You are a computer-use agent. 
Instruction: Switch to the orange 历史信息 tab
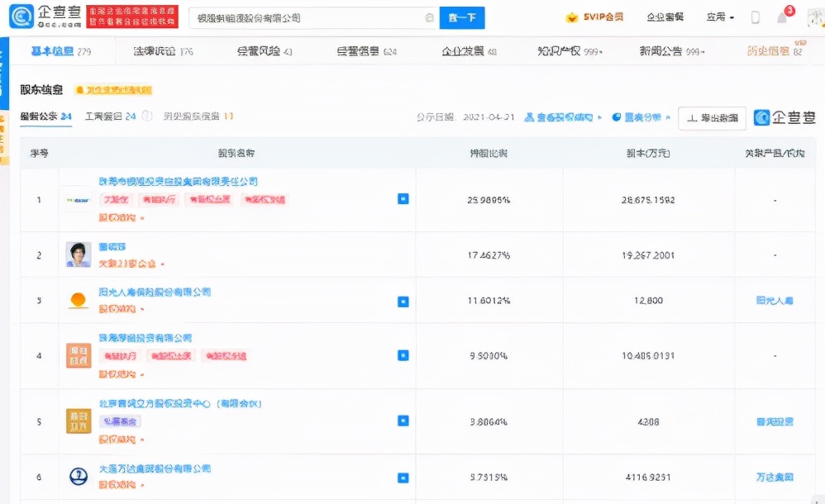774,50
